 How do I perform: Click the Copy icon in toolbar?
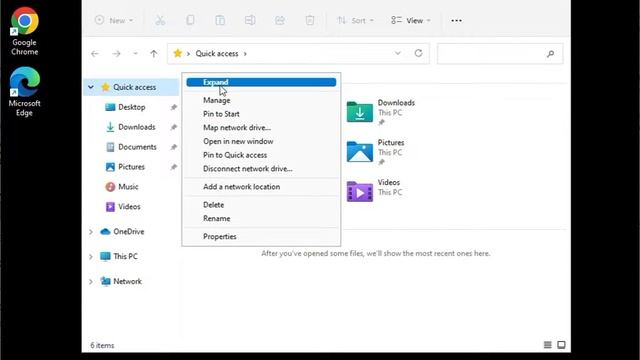[190, 20]
